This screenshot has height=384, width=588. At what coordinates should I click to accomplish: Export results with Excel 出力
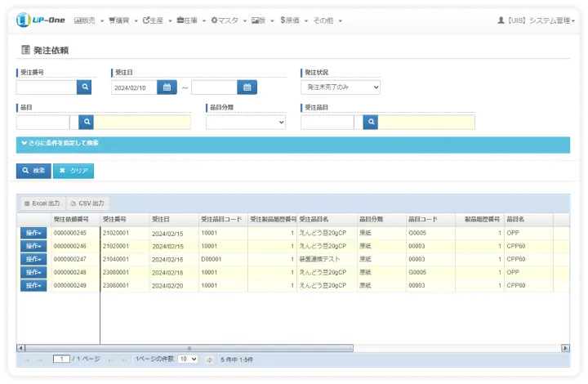tap(42, 203)
